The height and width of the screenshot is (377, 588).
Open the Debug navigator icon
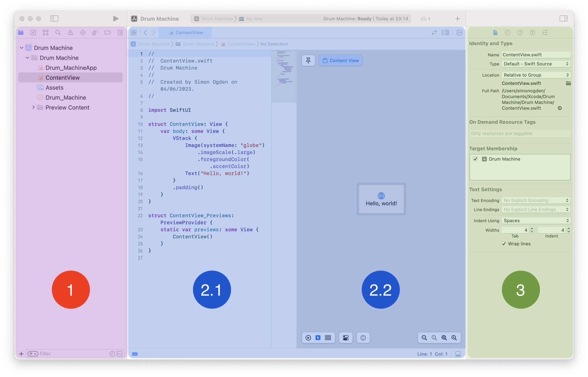tap(95, 33)
